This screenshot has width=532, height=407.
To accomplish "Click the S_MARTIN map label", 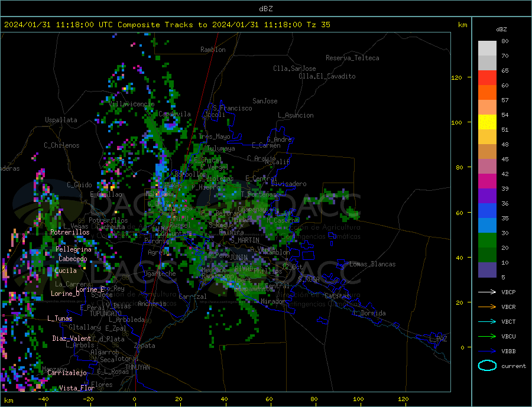I will point(245,240).
